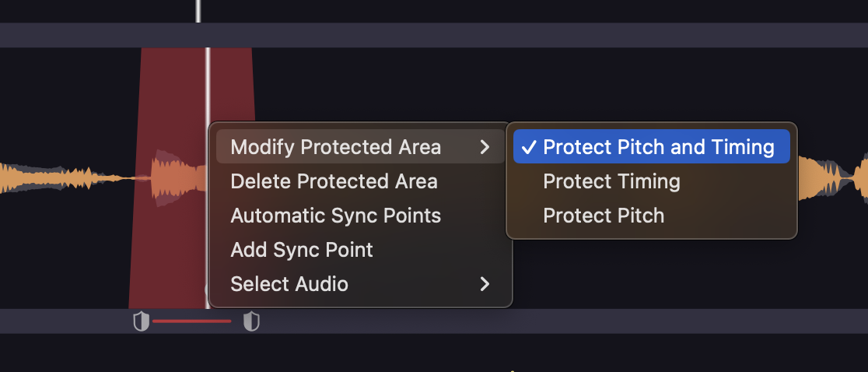Click the red line between the shield handles
Screen dimensions: 868x372
click(192, 321)
